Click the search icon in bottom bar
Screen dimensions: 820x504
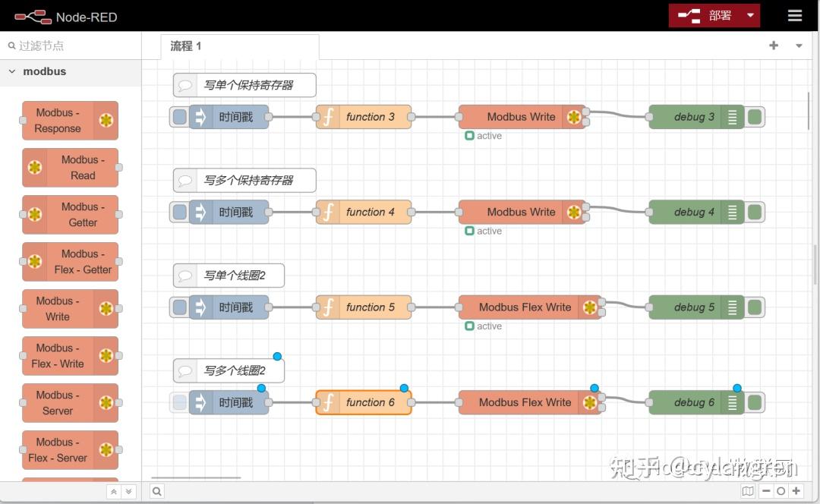pos(156,491)
